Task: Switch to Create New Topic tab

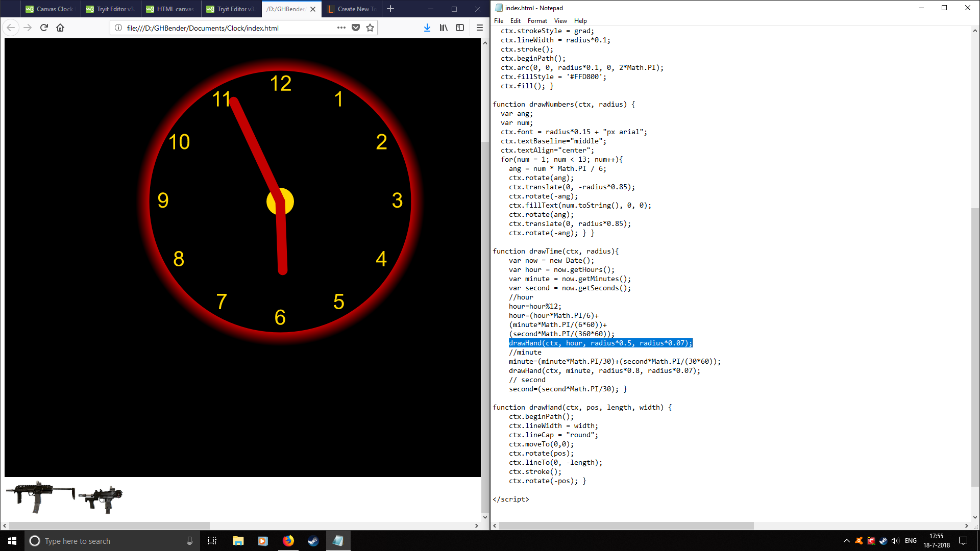Action: (351, 9)
